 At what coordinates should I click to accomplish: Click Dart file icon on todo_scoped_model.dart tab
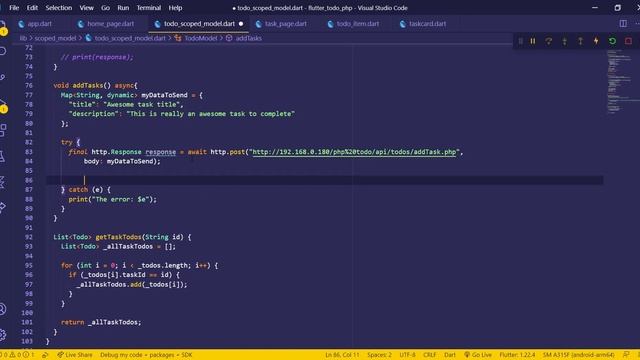pos(157,24)
